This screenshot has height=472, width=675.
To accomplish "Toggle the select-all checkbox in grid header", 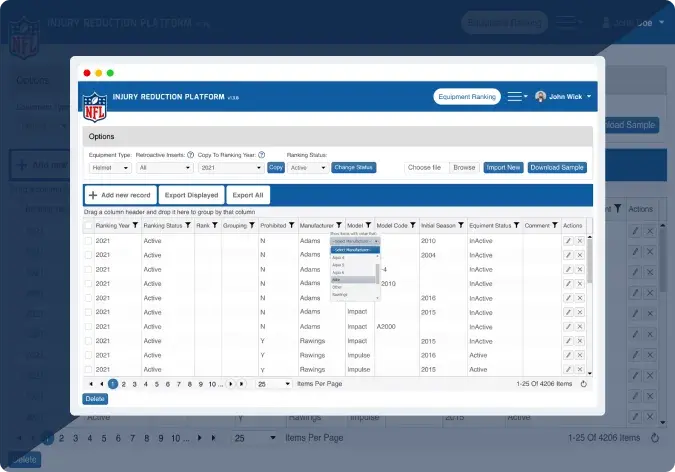I will tap(88, 226).
